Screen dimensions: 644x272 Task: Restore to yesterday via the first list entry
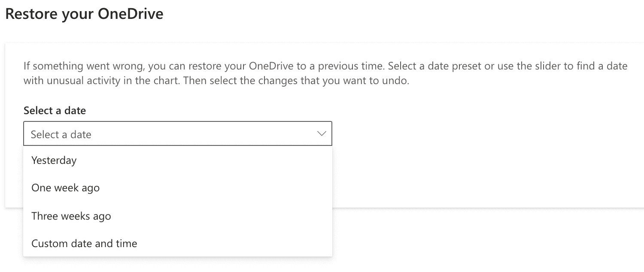click(x=178, y=160)
